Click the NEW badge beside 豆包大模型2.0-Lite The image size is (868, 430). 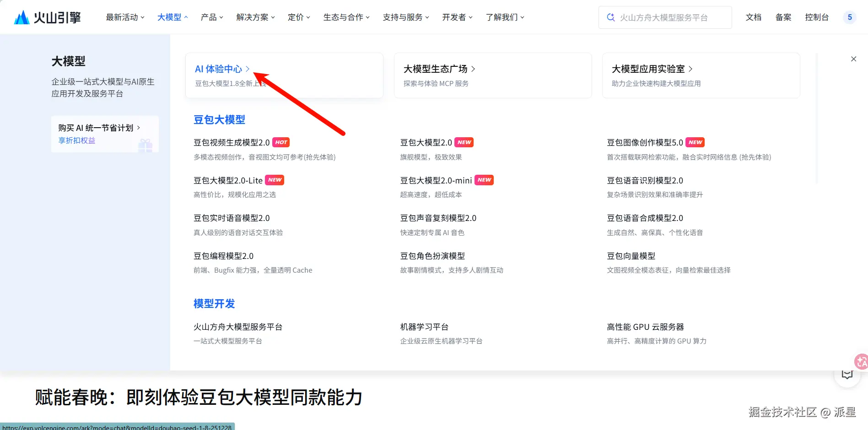[275, 180]
